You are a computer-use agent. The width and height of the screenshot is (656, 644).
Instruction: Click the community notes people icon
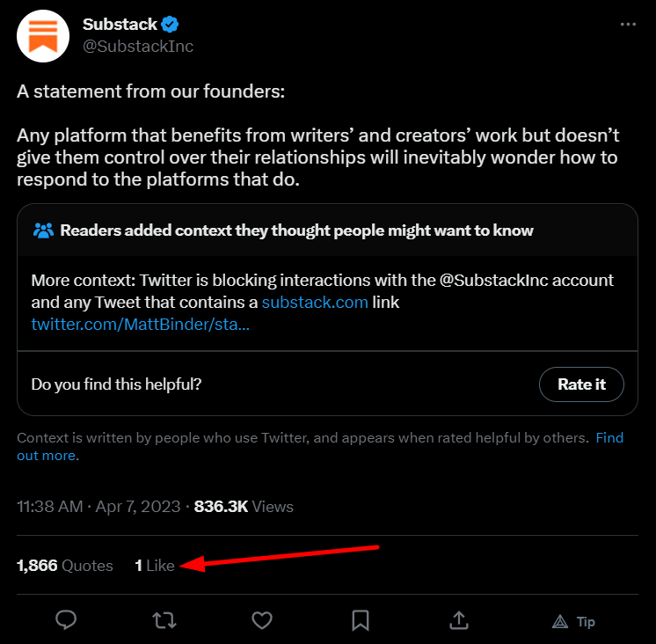43,231
